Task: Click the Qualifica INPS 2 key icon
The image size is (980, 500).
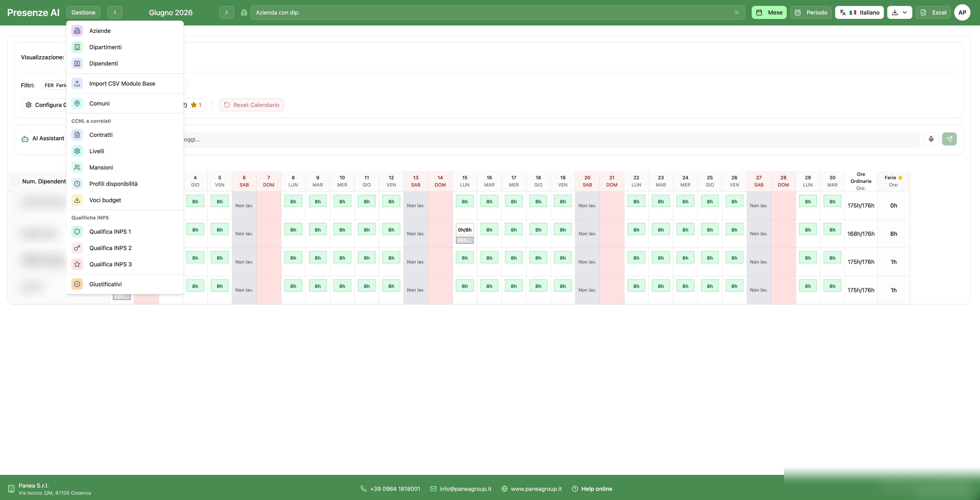Action: tap(77, 248)
